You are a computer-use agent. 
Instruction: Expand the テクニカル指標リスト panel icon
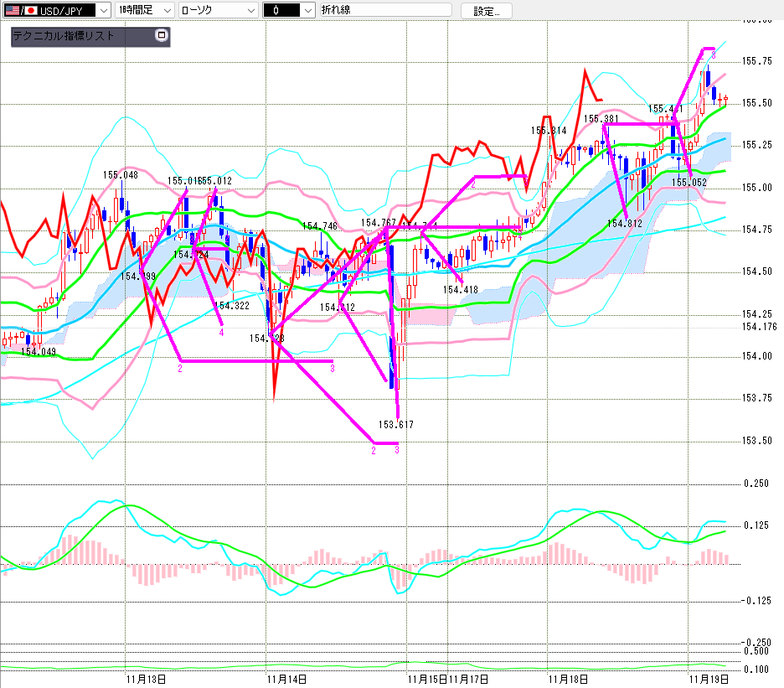tap(162, 36)
